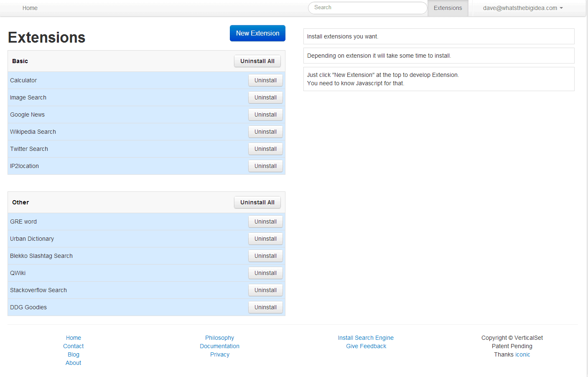Open the Install Search Engine link
This screenshot has width=588, height=377.
[x=366, y=338]
